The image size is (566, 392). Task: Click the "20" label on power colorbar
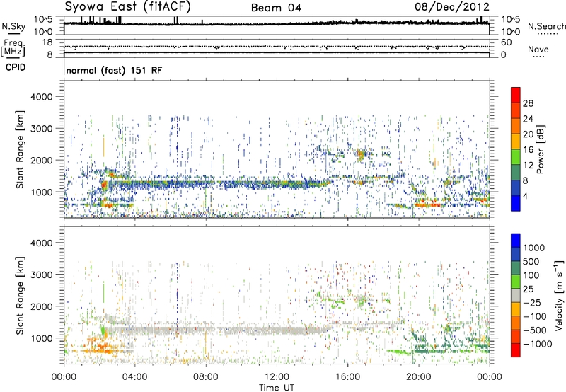coord(528,134)
